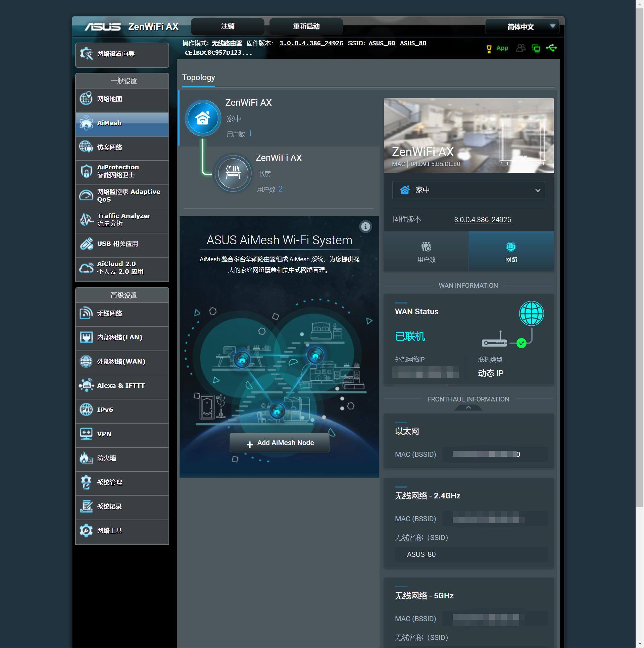Click the first ASUS_80 SSID link

coord(382,43)
